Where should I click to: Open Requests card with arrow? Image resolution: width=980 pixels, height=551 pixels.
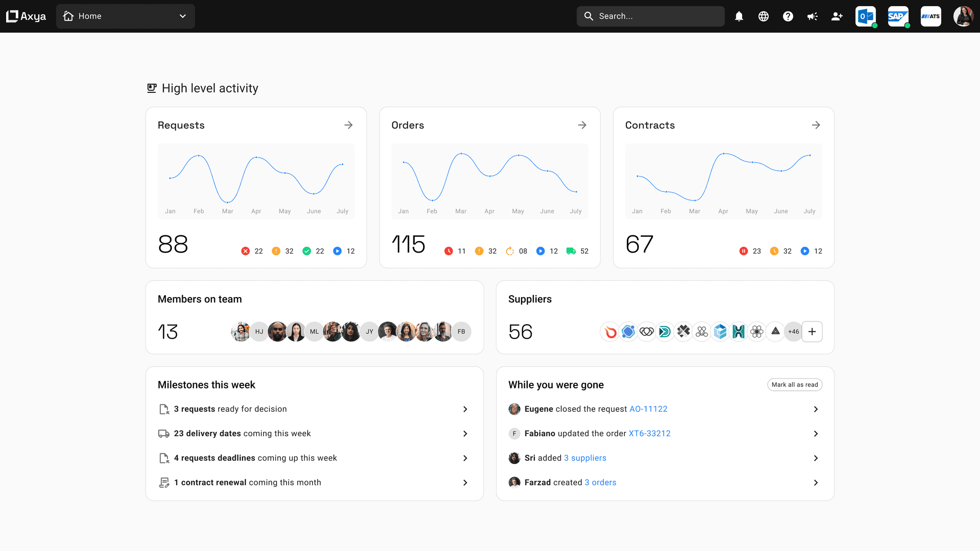[348, 125]
